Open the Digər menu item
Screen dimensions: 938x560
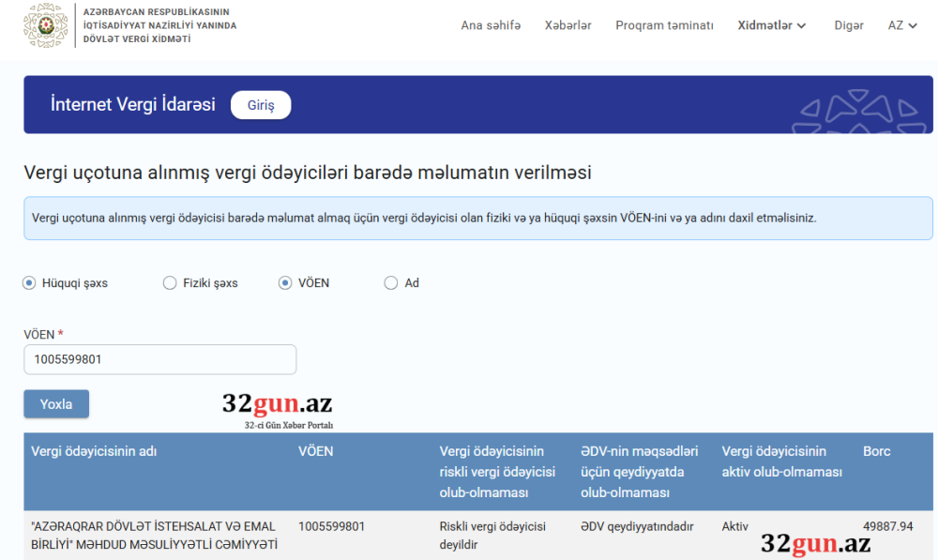(x=848, y=25)
